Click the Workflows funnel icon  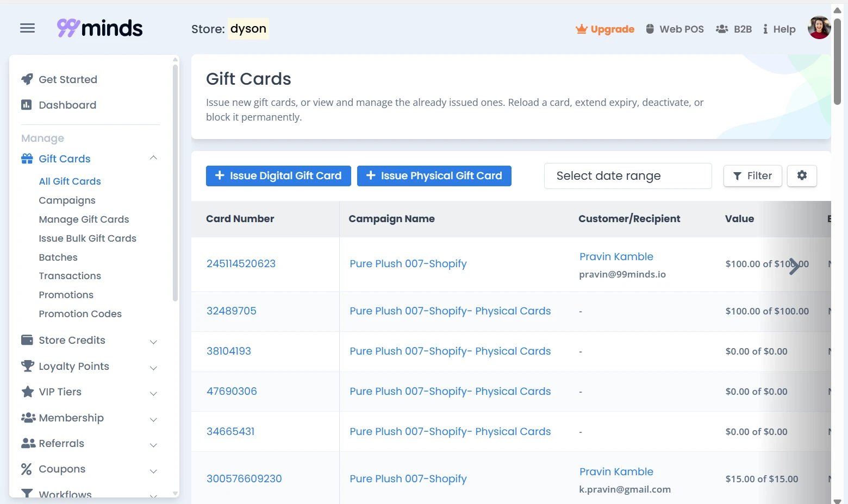(27, 494)
